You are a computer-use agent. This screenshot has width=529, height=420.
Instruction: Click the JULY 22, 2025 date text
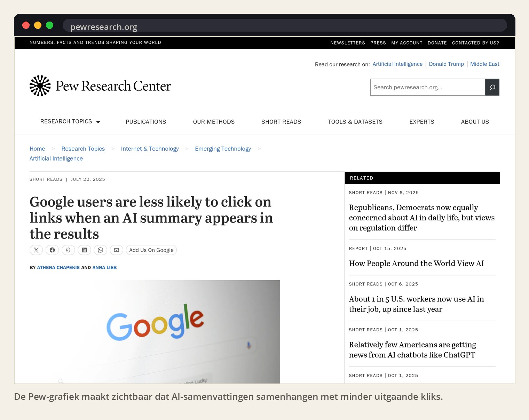click(x=88, y=179)
